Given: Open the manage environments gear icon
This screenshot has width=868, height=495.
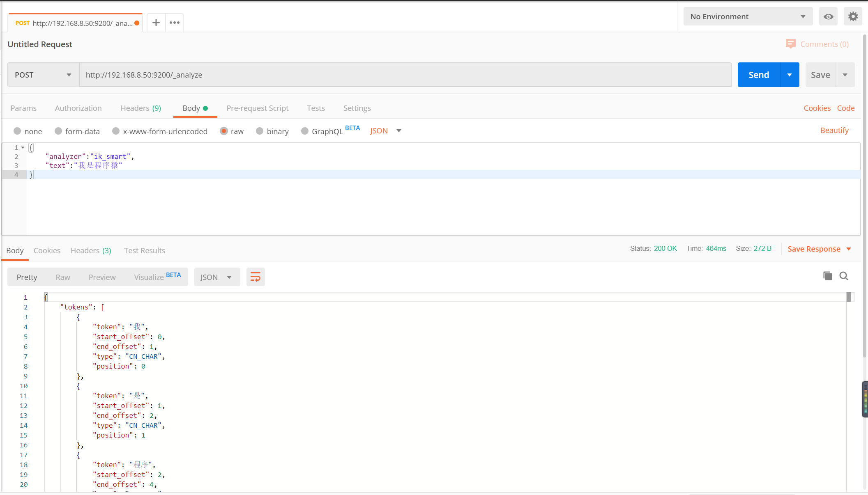Looking at the screenshot, I should [853, 17].
